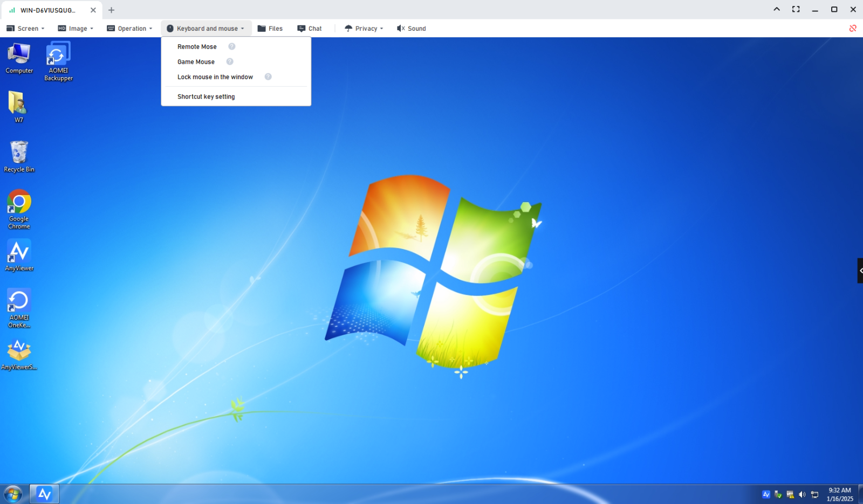
Task: Expand the Privacy dropdown
Action: click(364, 29)
